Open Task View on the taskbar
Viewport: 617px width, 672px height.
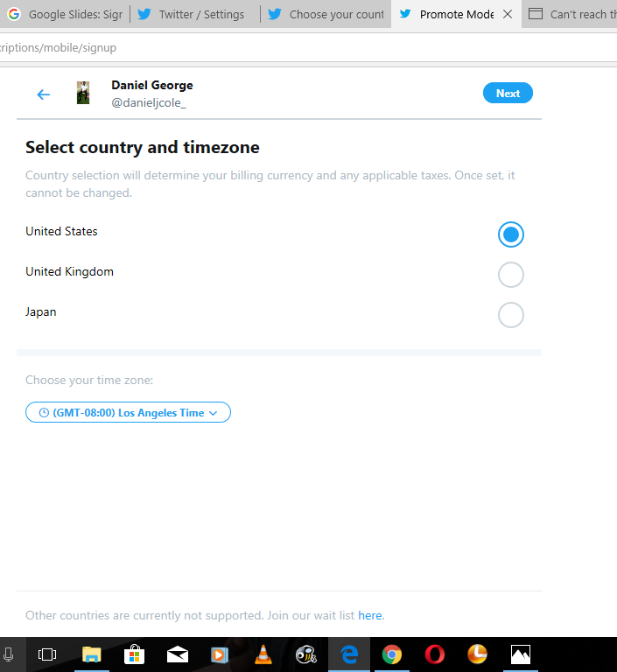(47, 654)
